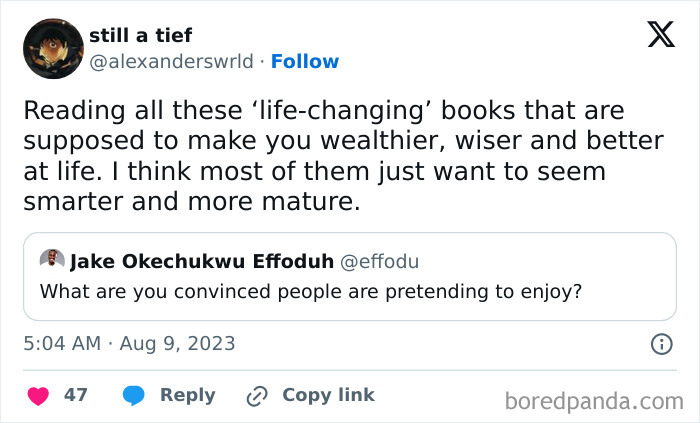Screen dimensions: 700x423
Task: Click the chain link copy icon
Action: (257, 396)
